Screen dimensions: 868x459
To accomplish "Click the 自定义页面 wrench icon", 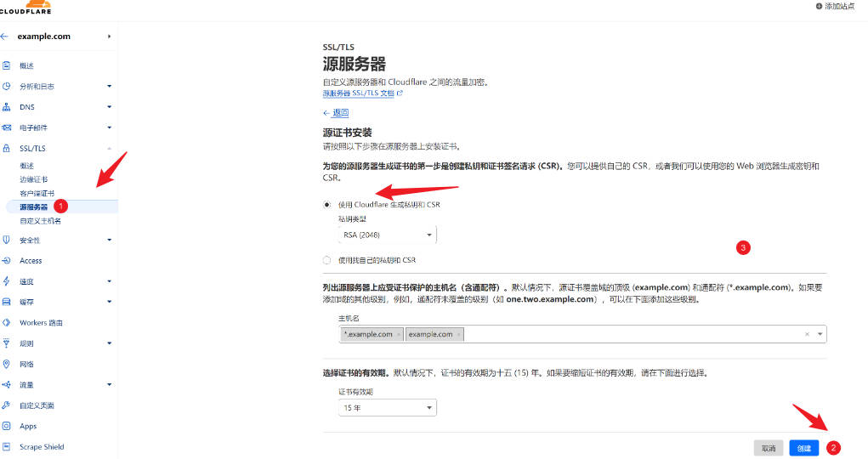I will 6,405.
